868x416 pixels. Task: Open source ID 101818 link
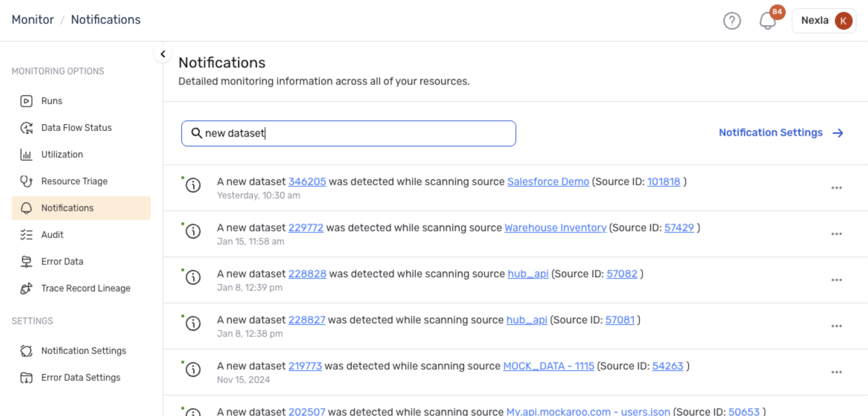pyautogui.click(x=663, y=182)
